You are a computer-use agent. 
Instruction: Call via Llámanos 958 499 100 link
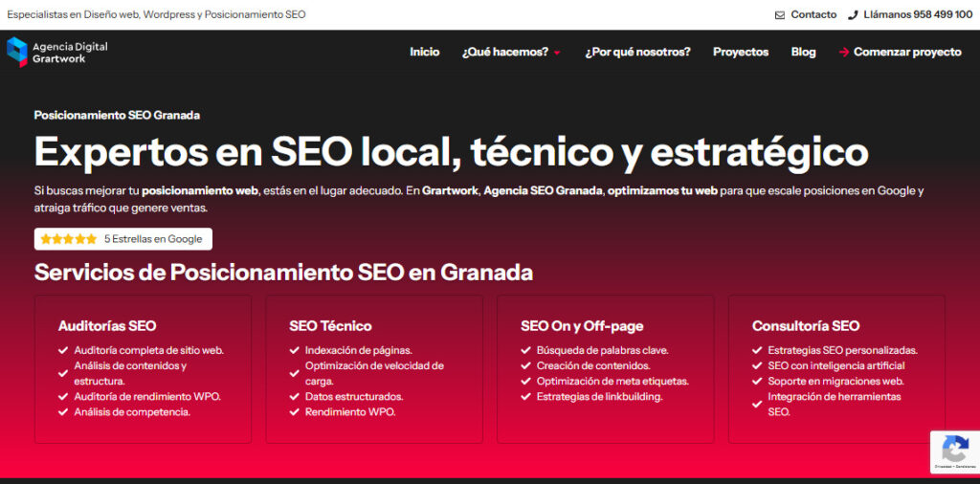[x=917, y=15]
